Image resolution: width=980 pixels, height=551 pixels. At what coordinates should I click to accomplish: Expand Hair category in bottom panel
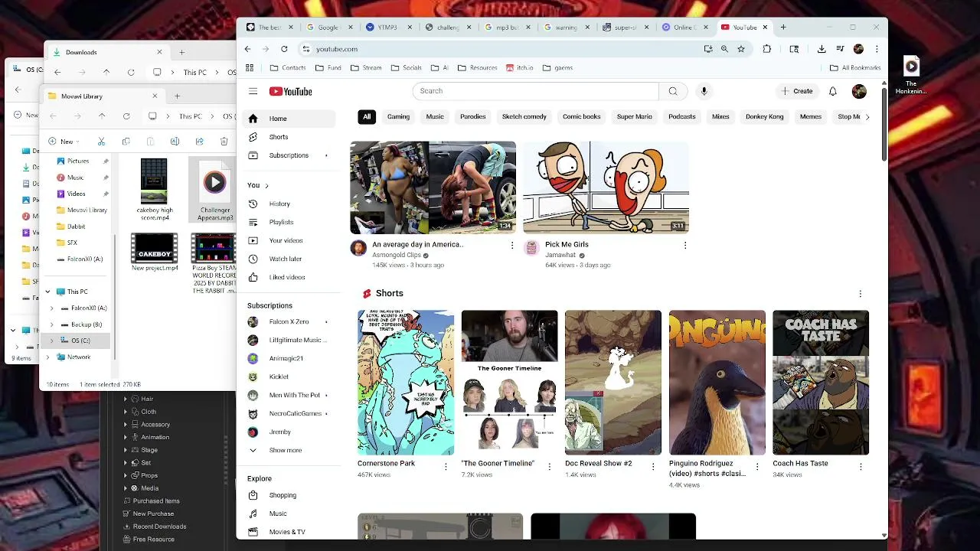point(126,399)
